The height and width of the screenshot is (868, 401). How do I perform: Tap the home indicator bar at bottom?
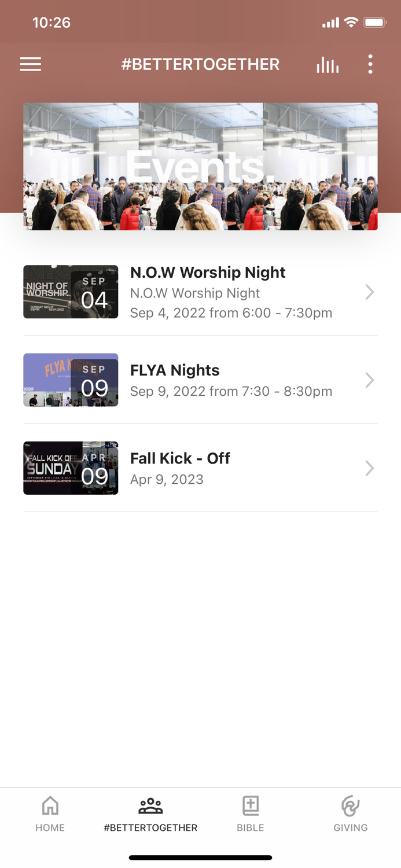point(200,858)
